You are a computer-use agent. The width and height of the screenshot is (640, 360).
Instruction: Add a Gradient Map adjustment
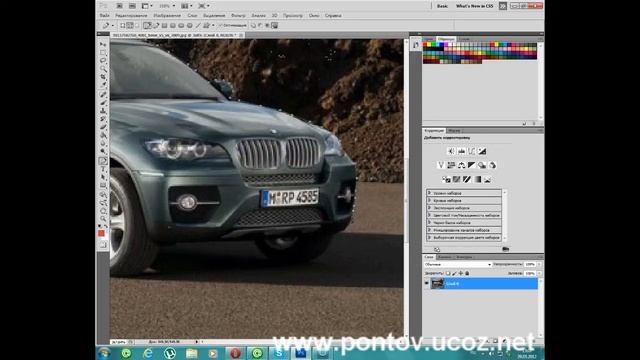point(478,180)
